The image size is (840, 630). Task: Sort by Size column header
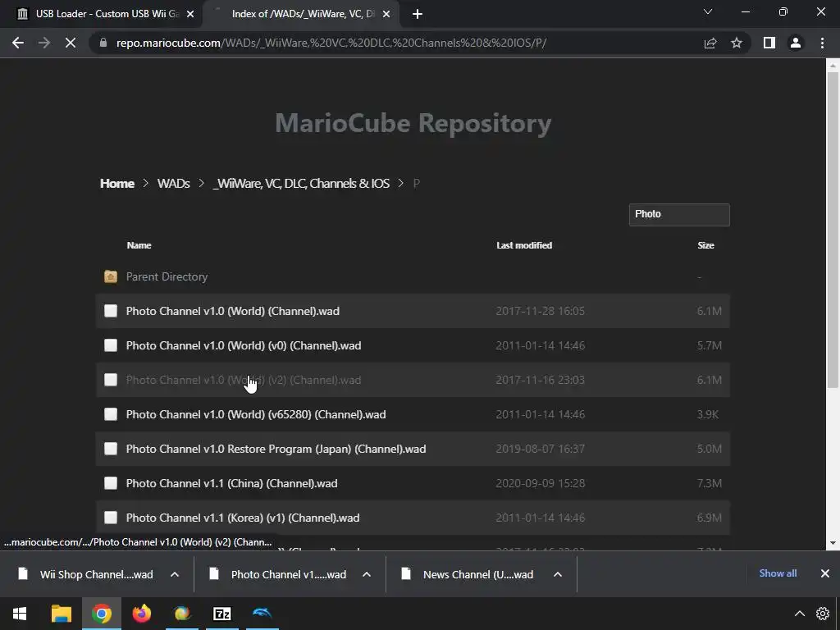click(705, 245)
